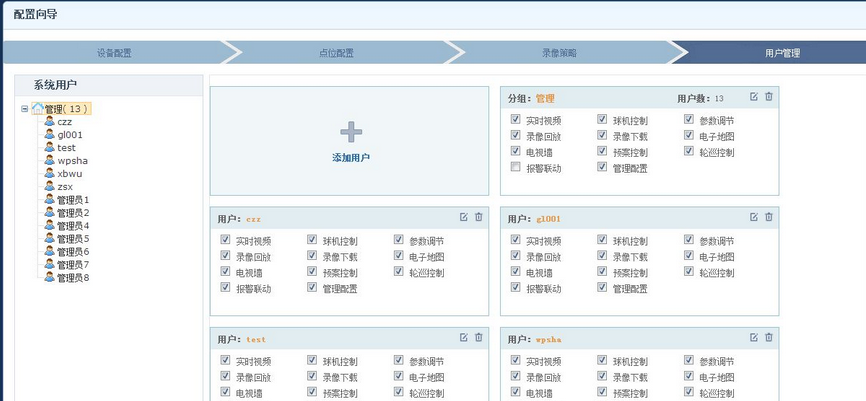Click edit icon for 管理 group panel
The height and width of the screenshot is (401, 866).
(x=754, y=97)
